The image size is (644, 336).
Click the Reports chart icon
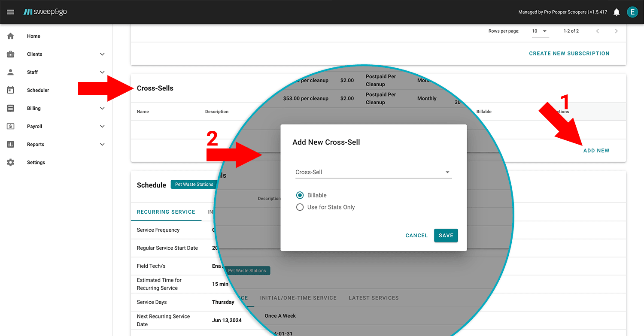pos(11,144)
